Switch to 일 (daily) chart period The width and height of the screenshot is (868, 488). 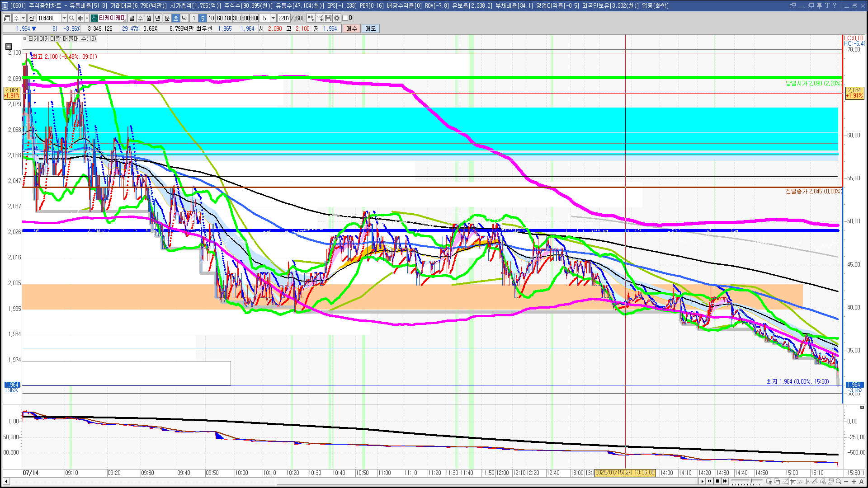[x=132, y=18]
